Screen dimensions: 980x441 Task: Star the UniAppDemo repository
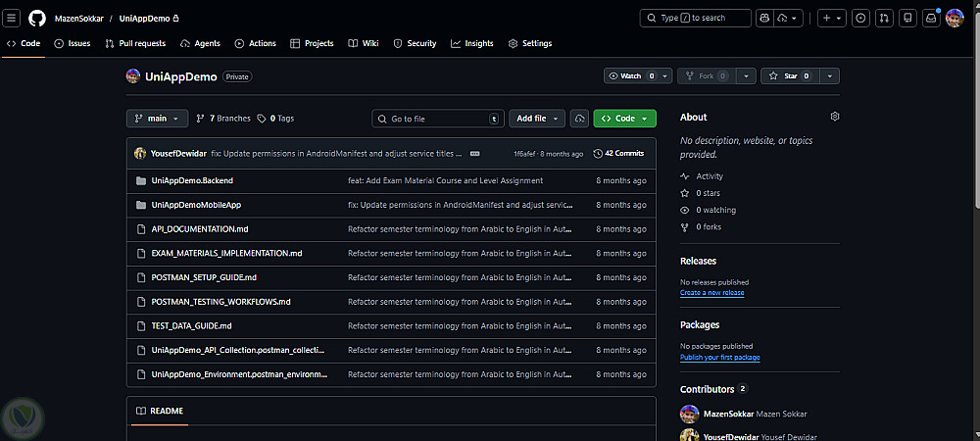tap(790, 75)
